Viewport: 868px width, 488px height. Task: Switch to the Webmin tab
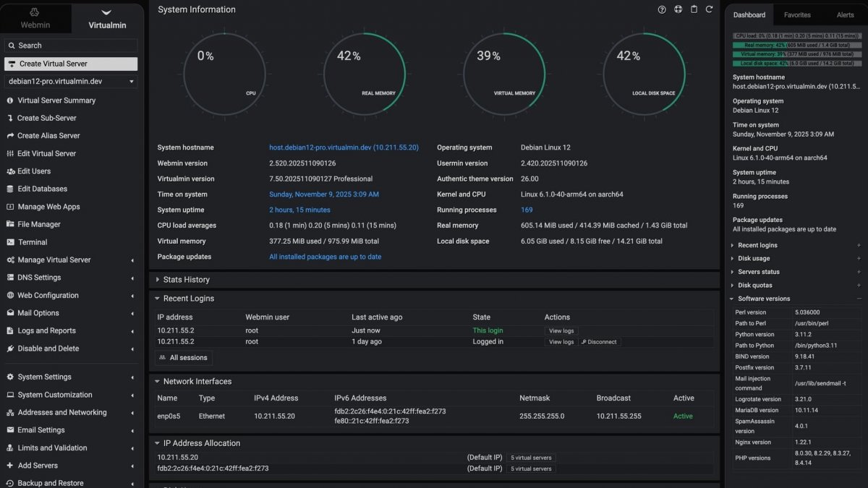pos(36,18)
